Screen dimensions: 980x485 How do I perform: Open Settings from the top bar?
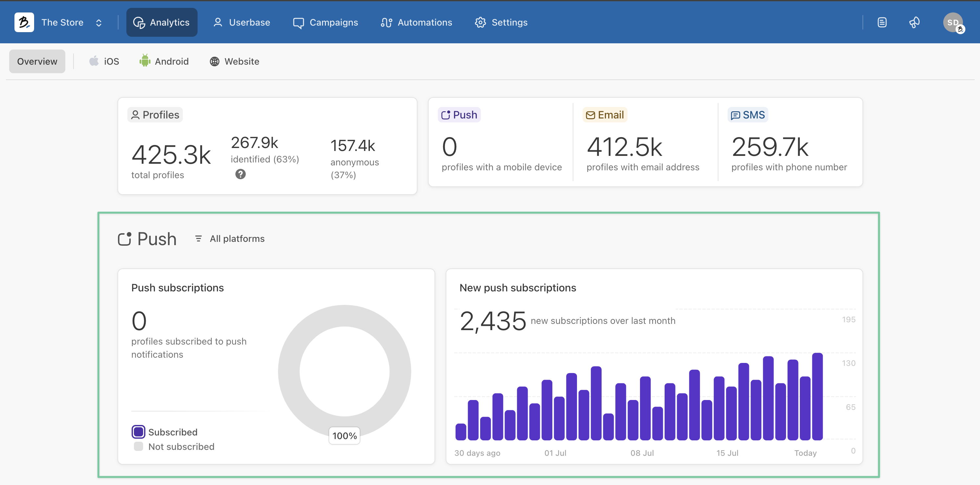point(501,22)
